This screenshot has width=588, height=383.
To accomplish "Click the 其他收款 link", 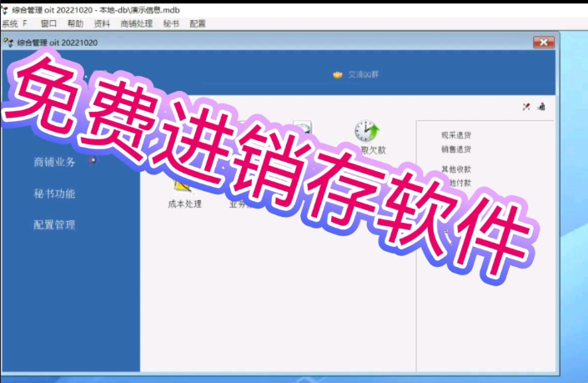I will click(x=456, y=169).
